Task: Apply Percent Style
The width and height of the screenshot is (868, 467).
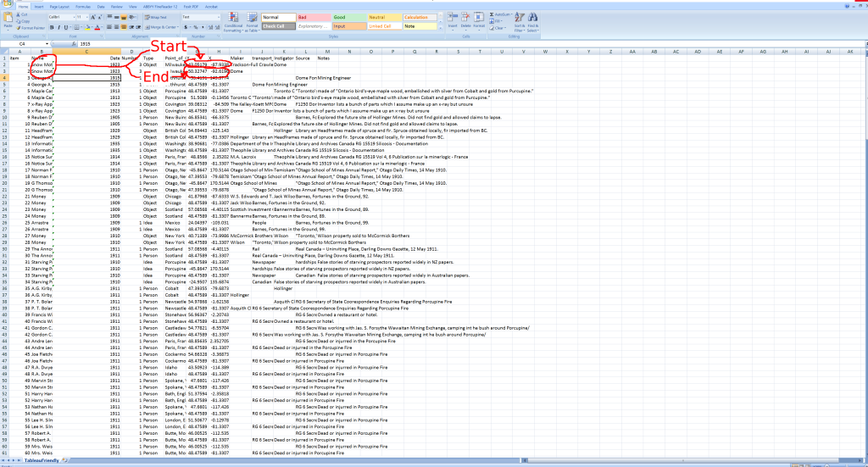Action: pyautogui.click(x=196, y=27)
